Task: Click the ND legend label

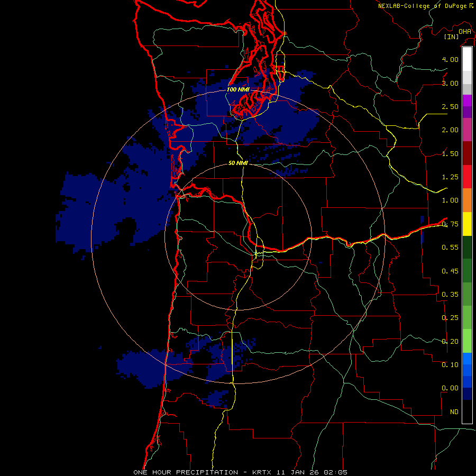Action: click(x=454, y=412)
